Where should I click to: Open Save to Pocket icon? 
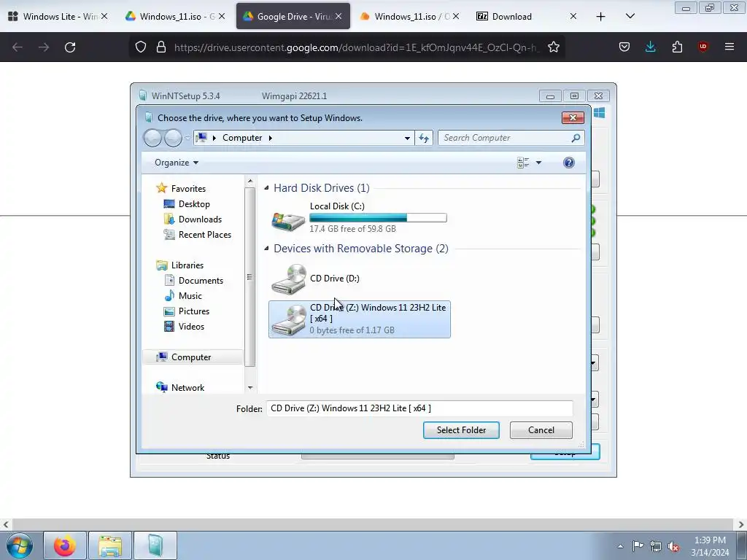point(624,47)
